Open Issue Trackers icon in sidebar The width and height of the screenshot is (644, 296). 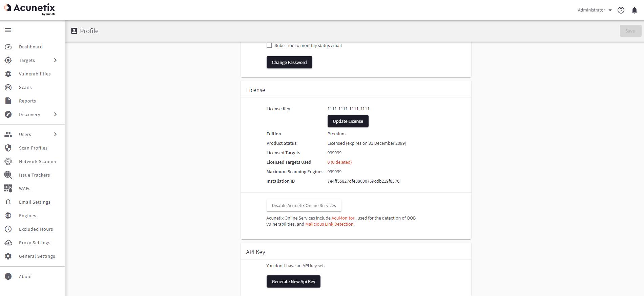pos(8,175)
